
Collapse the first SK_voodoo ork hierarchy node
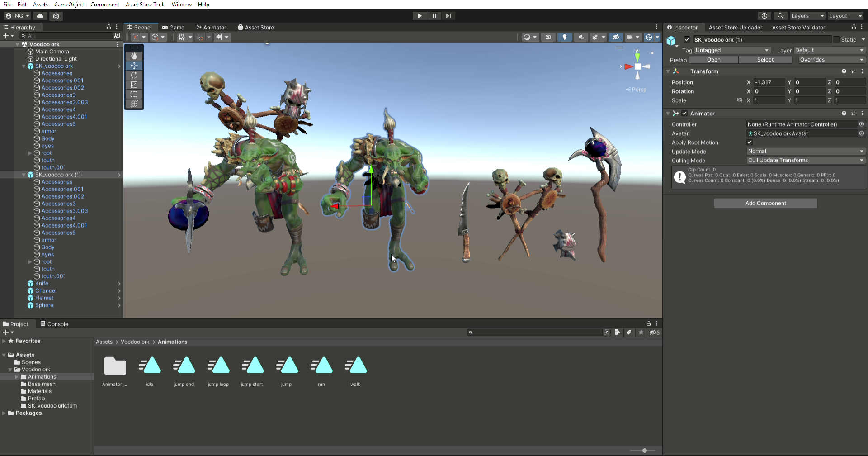(x=24, y=66)
